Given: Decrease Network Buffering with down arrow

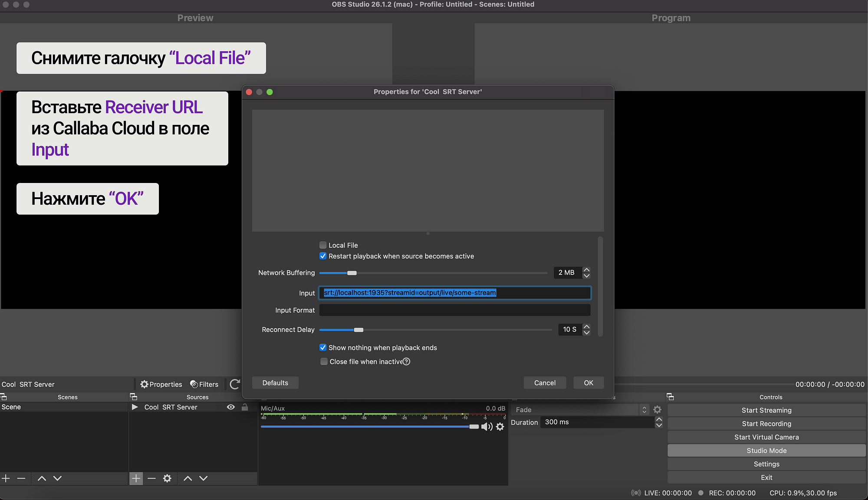Looking at the screenshot, I should pyautogui.click(x=586, y=276).
